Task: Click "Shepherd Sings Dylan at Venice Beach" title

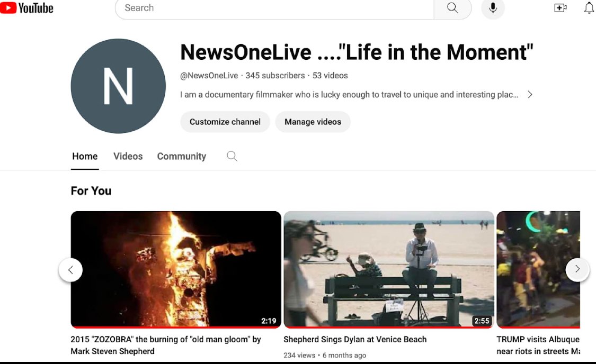Action: (355, 339)
